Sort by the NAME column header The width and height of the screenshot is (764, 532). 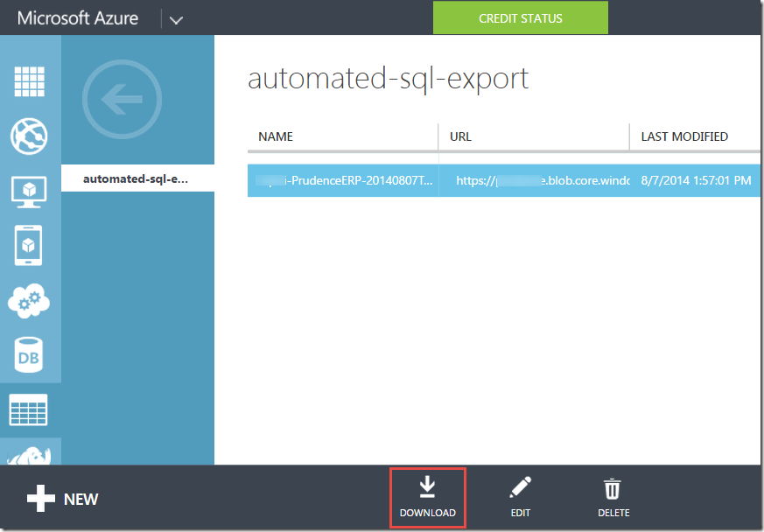pos(276,136)
